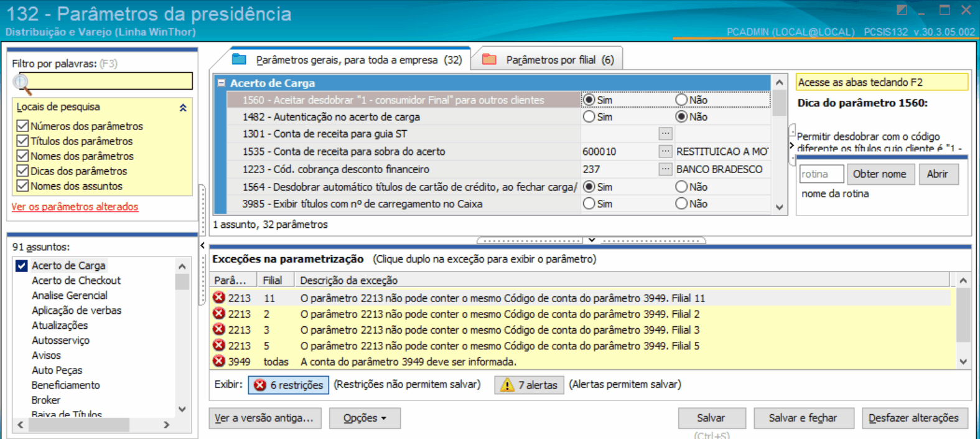980x439 pixels.
Task: Open Ver os parâmetros alterados link
Action: 75,207
